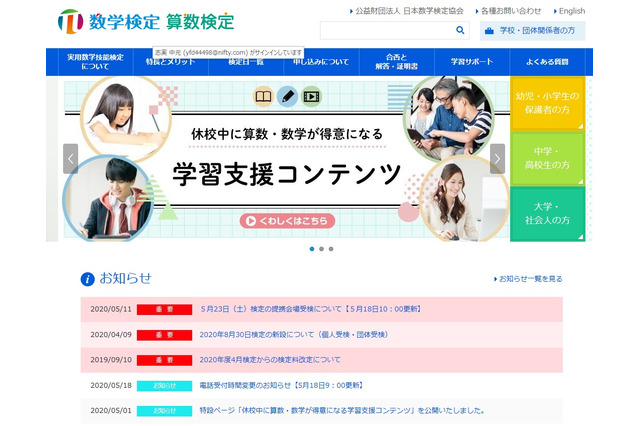The image size is (640, 426).
Task: Click the 数学検定 算数検定 site logo
Action: point(146,21)
